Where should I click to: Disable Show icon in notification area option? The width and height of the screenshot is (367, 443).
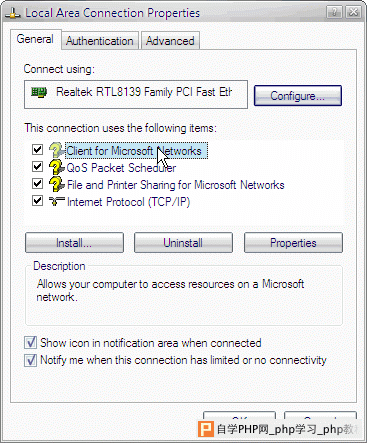pyautogui.click(x=31, y=343)
